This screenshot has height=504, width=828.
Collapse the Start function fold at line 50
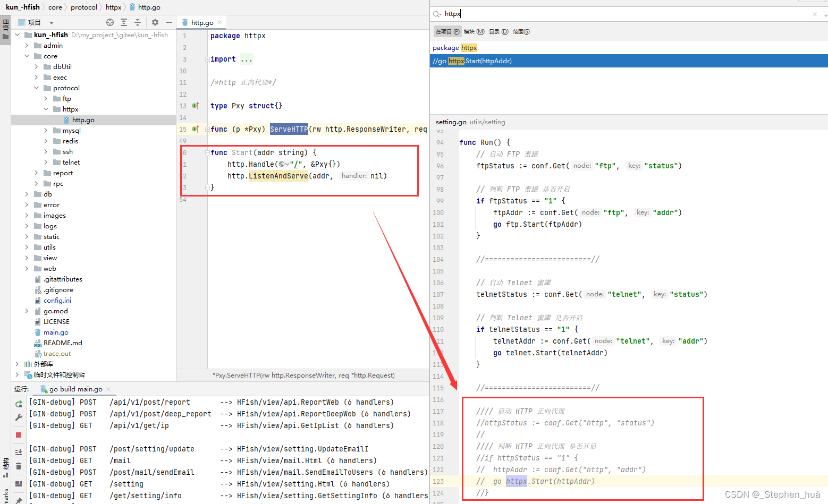click(207, 152)
